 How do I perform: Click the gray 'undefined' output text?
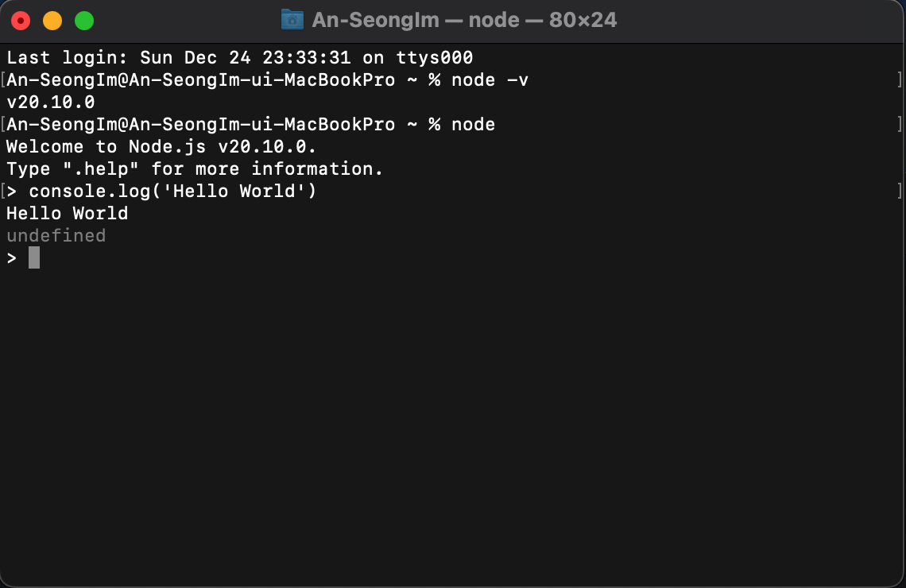[56, 236]
